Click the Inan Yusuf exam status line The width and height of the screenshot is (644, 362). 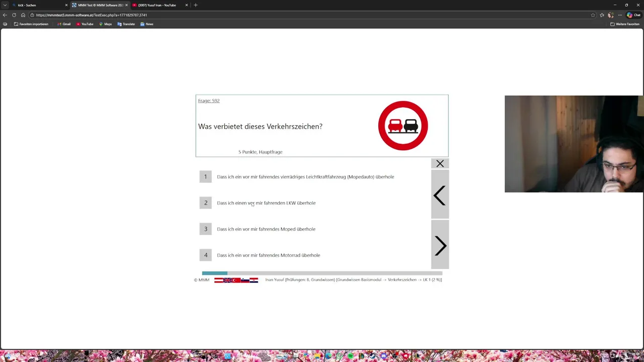click(353, 280)
